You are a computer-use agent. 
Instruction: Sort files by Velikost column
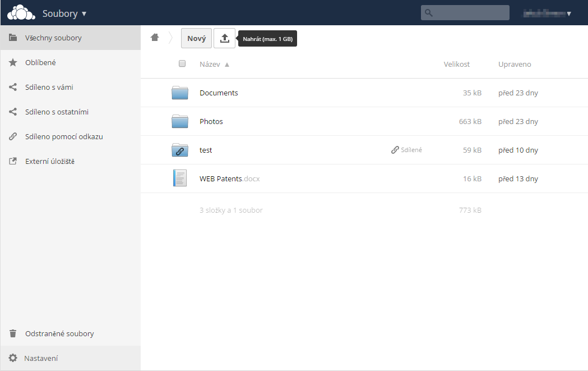pos(456,64)
